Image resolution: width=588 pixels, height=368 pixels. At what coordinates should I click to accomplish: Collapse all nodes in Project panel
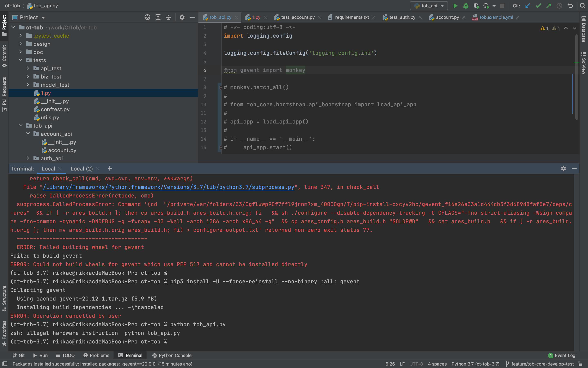(x=169, y=17)
